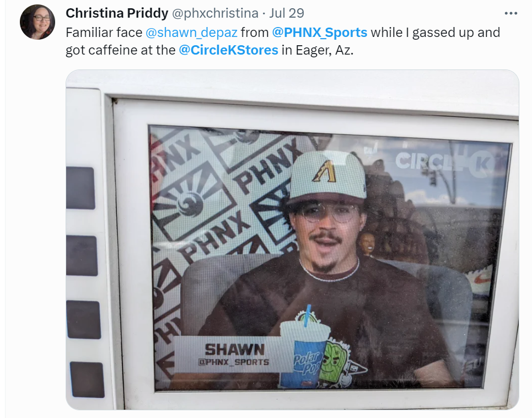The width and height of the screenshot is (532, 418).
Task: Open Christina Priddy's display name link
Action: point(117,13)
